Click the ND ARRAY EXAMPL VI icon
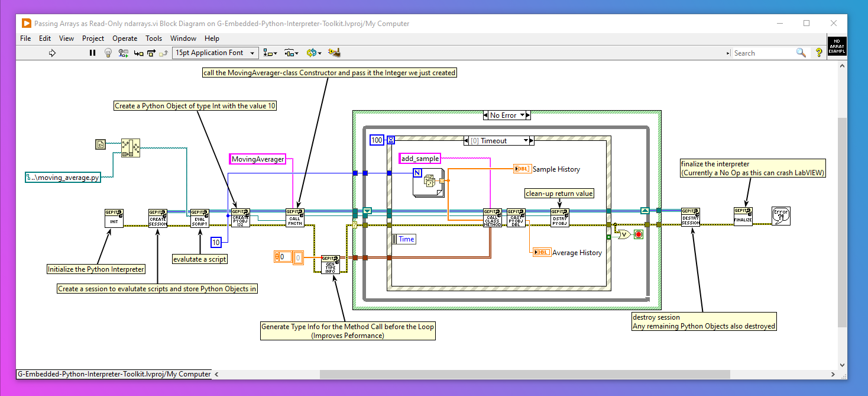The height and width of the screenshot is (396, 868). (837, 46)
